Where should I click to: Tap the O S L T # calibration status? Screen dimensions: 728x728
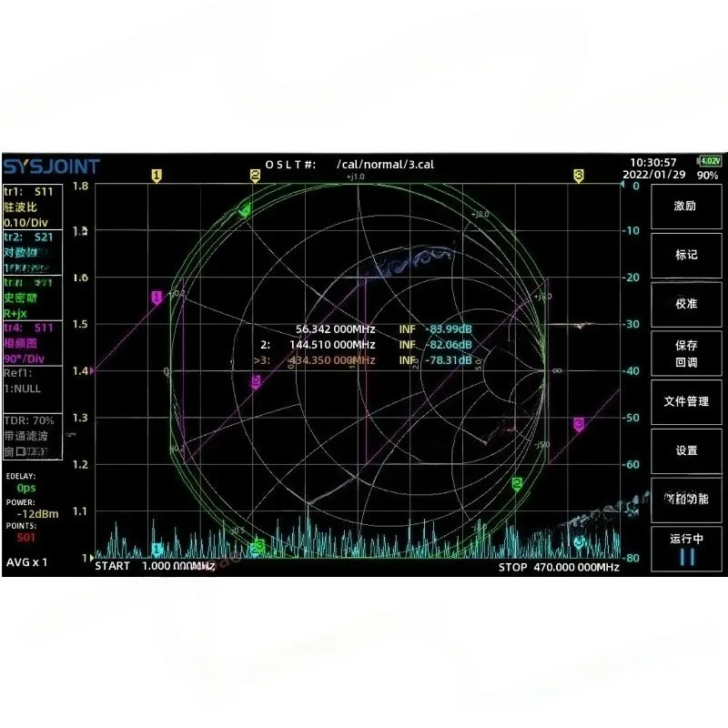(x=290, y=165)
